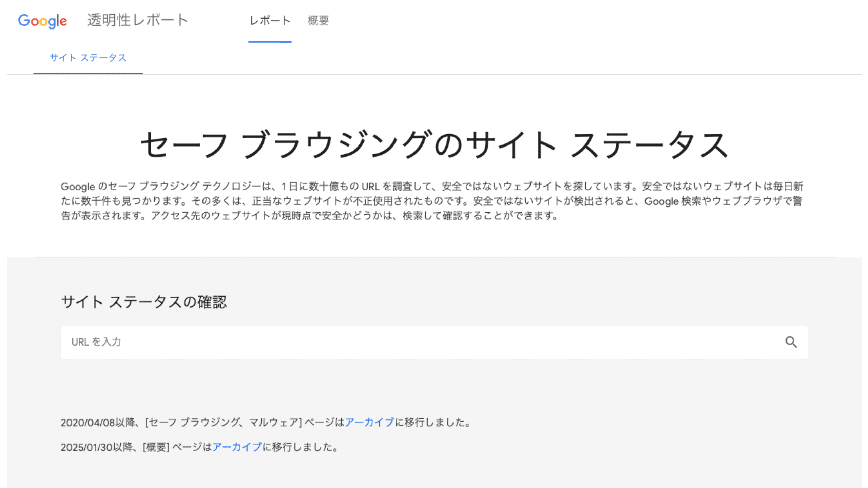Click the [概要] bracketed text in notice
The image size is (868, 488).
pyautogui.click(x=156, y=447)
